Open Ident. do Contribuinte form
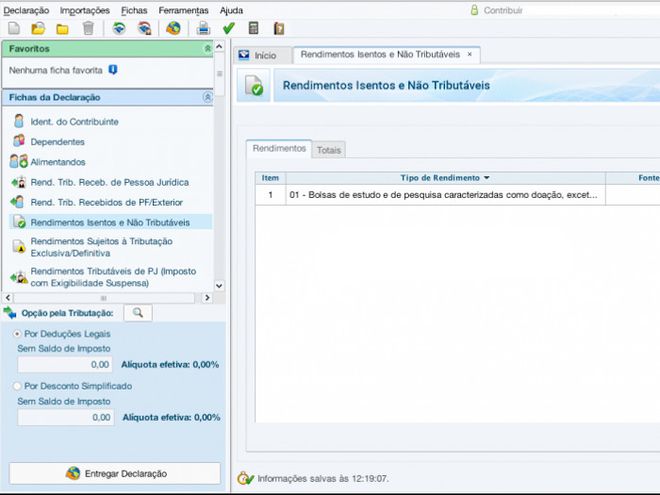 point(74,122)
